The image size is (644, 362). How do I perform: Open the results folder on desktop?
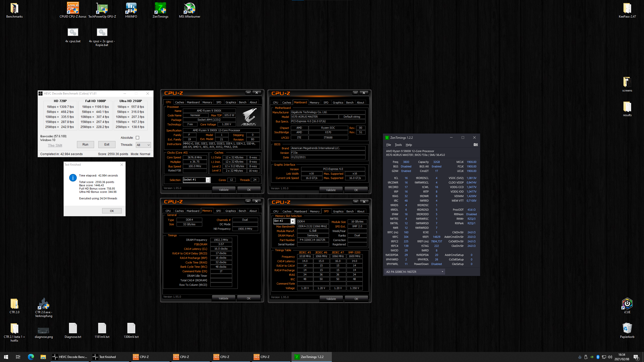[627, 109]
